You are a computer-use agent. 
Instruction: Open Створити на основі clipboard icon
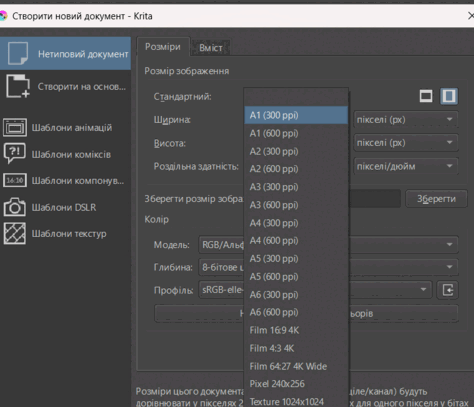coord(18,86)
